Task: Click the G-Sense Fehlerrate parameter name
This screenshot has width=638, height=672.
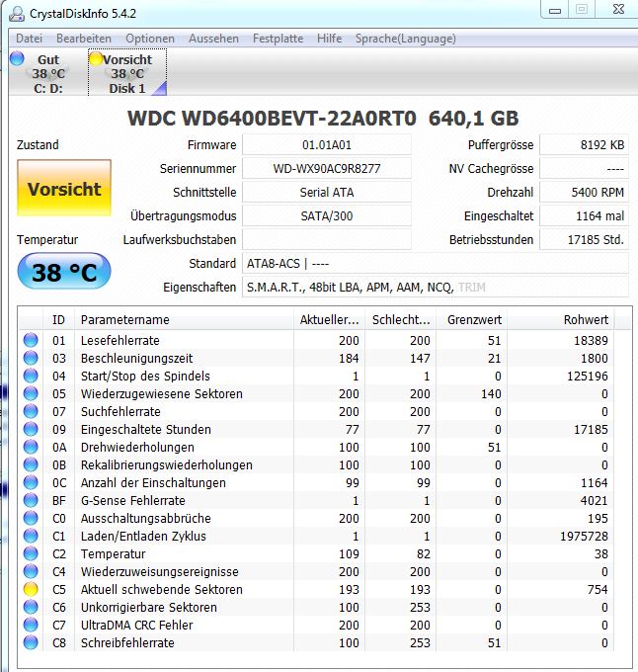Action: 132,500
